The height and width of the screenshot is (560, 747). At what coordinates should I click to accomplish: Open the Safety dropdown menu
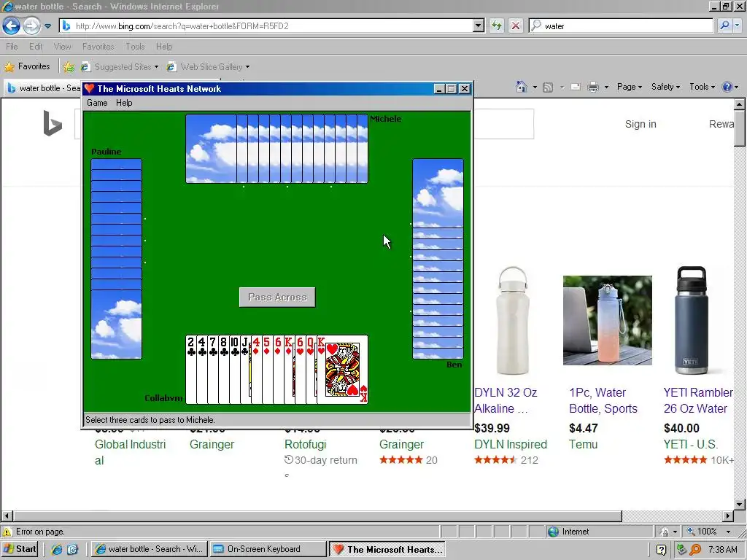pyautogui.click(x=665, y=87)
